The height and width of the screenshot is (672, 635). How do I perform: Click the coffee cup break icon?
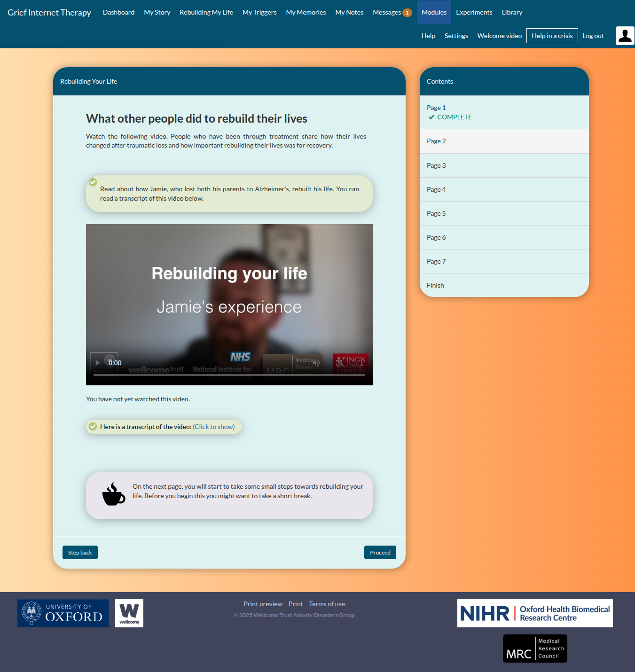coord(114,495)
